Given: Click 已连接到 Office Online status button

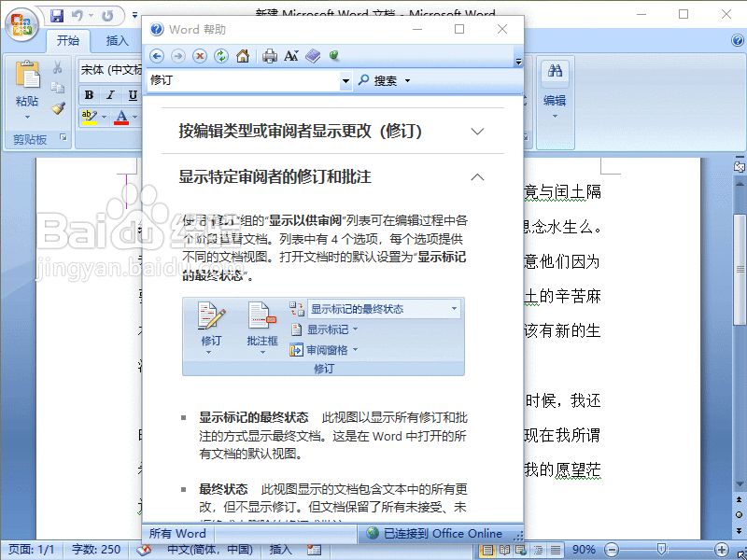Looking at the screenshot, I should (x=439, y=533).
